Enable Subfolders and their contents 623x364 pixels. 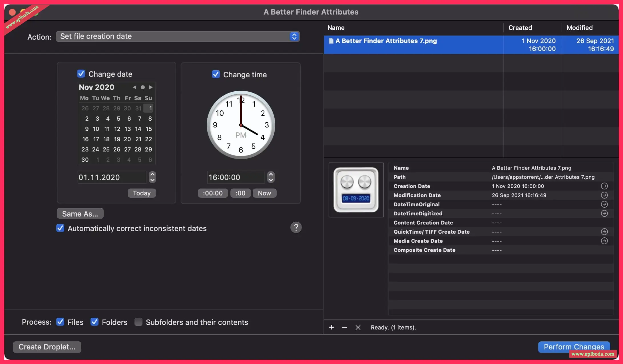coord(138,322)
